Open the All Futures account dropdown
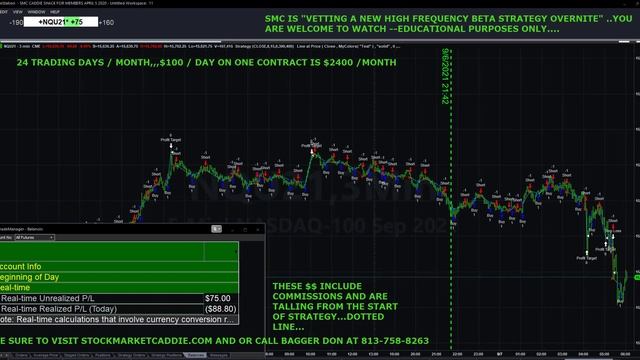Viewport: 640px width, 360px height. (34, 238)
